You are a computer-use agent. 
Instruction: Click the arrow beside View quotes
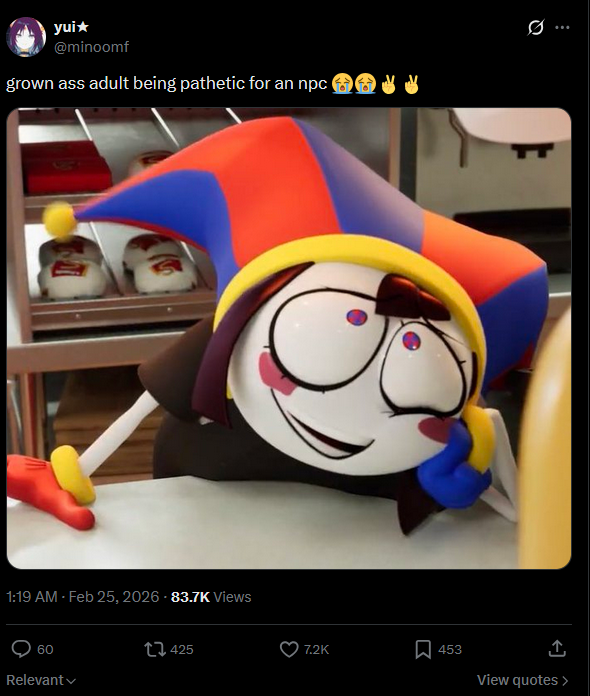[565, 680]
